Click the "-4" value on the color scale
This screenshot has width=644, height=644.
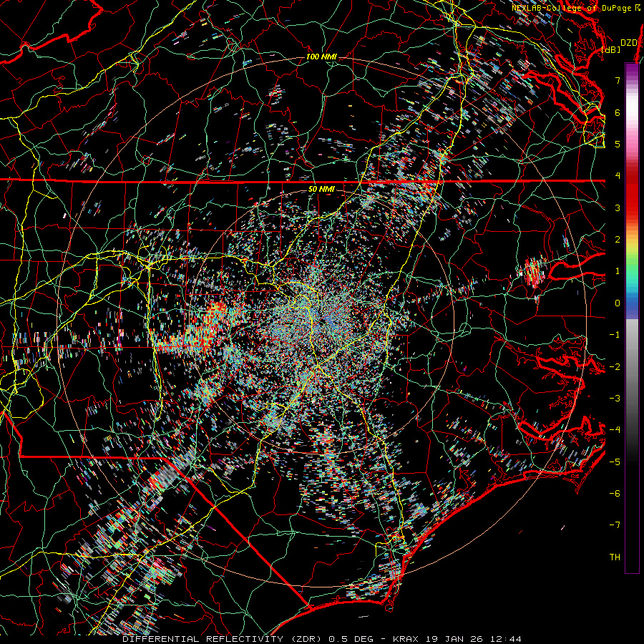[x=615, y=430]
